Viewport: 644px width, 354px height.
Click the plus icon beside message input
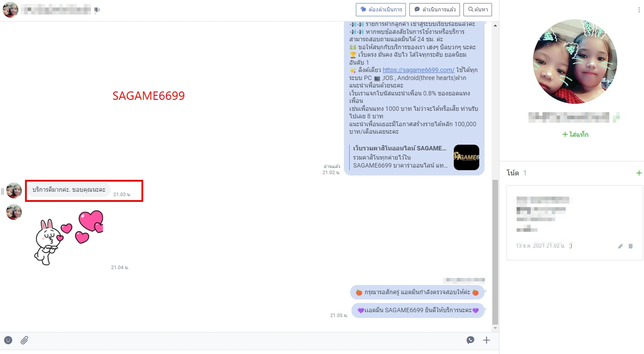tap(486, 340)
